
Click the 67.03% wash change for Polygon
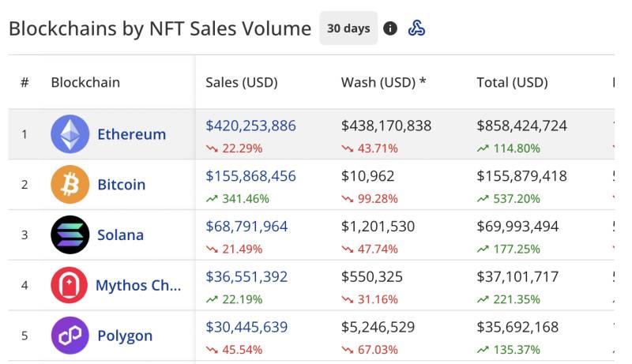[x=370, y=350]
